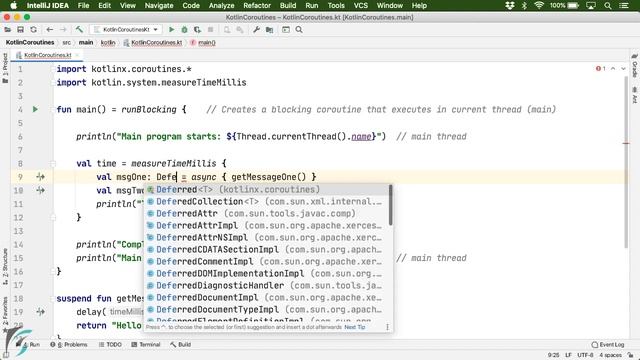The width and height of the screenshot is (640, 360).
Task: Open the Terminal tool window
Action: pos(146,344)
